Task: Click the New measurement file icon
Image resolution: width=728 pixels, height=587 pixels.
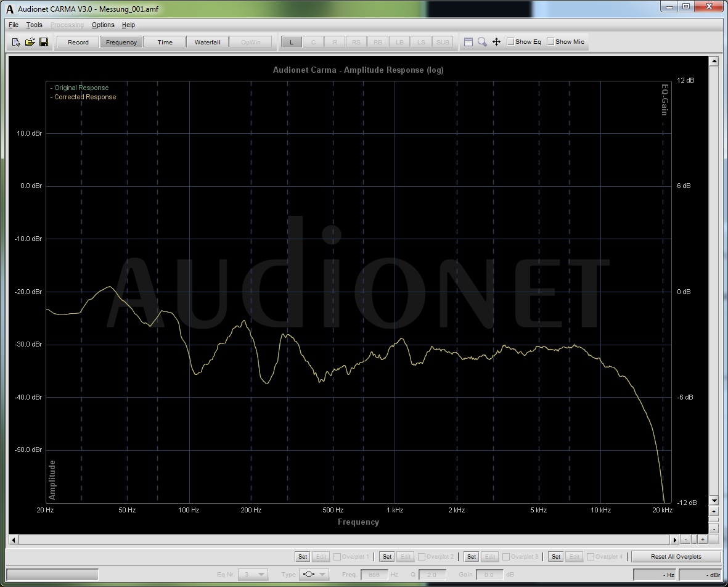Action: click(16, 42)
